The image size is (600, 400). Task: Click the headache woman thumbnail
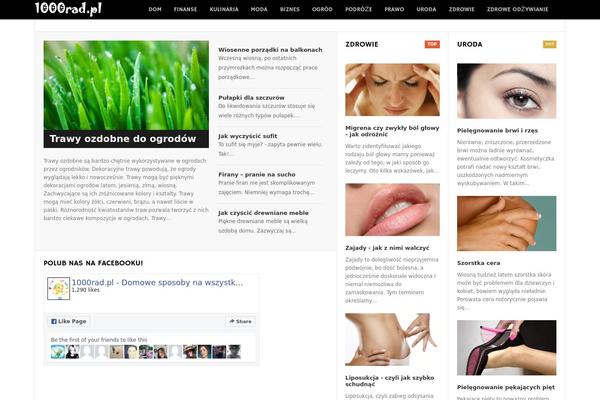tap(392, 90)
